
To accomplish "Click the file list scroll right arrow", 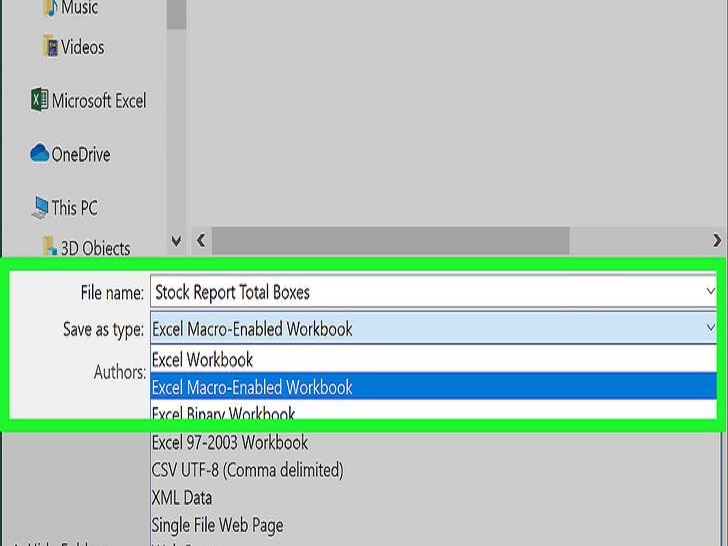I will (717, 240).
